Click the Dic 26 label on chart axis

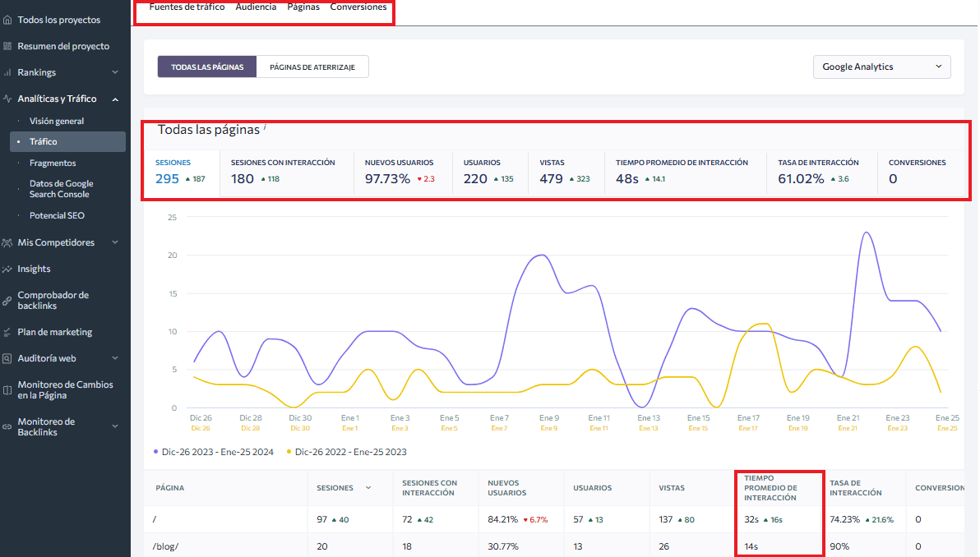[201, 417]
